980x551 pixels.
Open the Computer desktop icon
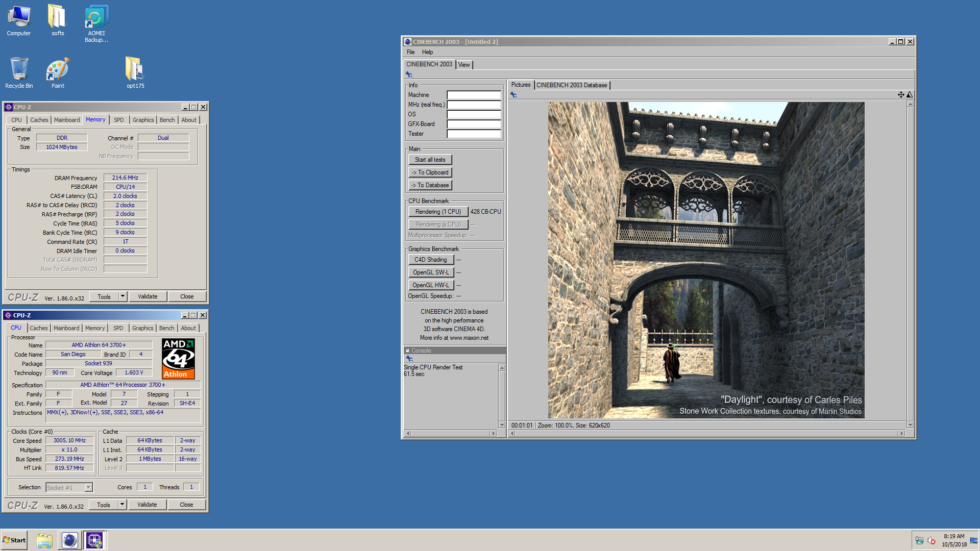19,20
